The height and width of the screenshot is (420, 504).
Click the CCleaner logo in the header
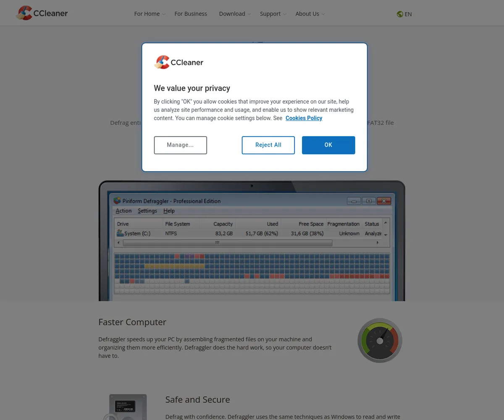(42, 13)
